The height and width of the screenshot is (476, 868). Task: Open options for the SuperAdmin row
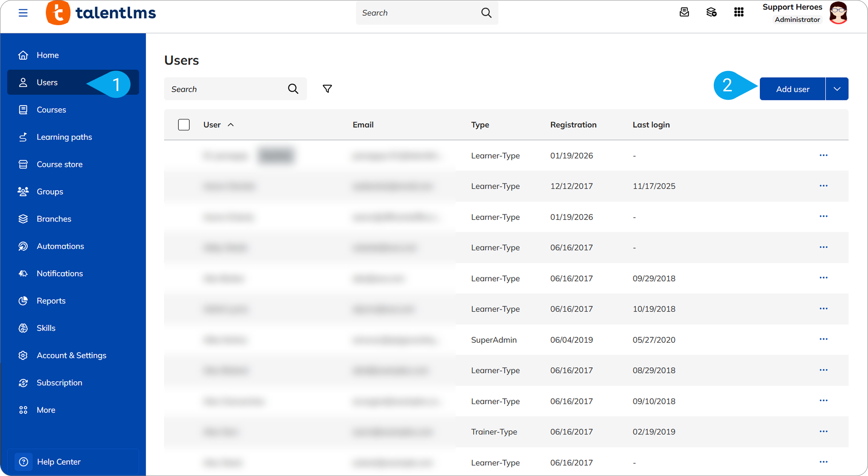pos(824,339)
